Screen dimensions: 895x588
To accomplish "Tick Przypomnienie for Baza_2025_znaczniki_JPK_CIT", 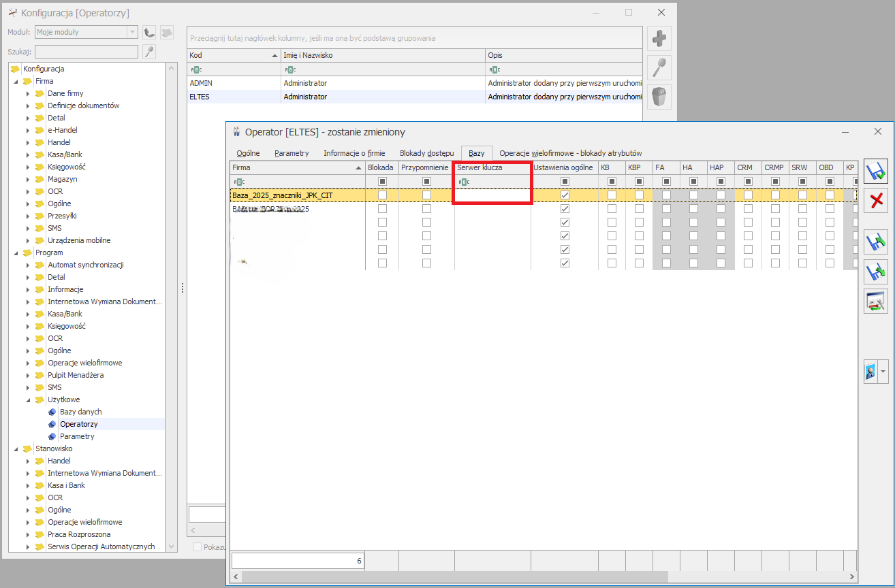I will (x=426, y=195).
